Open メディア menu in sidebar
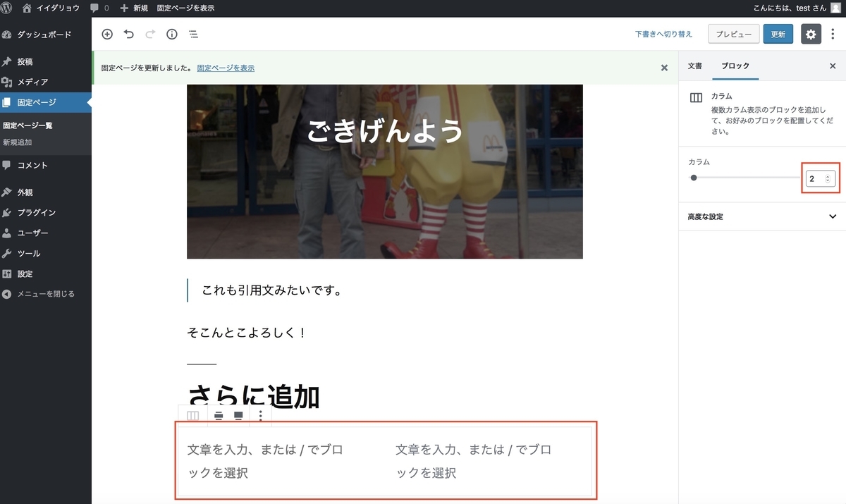846x504 pixels. pyautogui.click(x=46, y=82)
